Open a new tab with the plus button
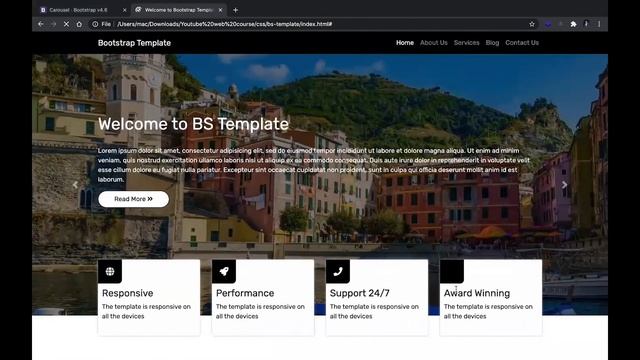The width and height of the screenshot is (640, 360). point(236,10)
